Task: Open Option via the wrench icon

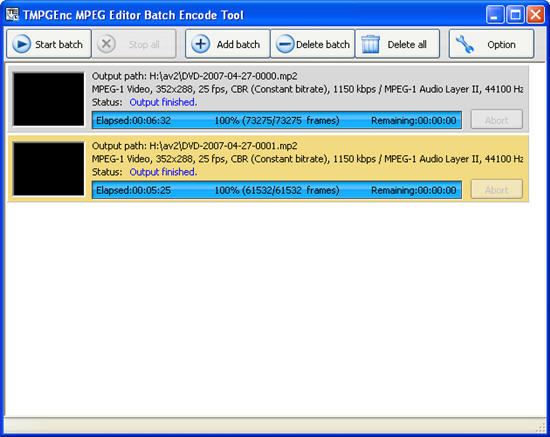Action: 464,45
